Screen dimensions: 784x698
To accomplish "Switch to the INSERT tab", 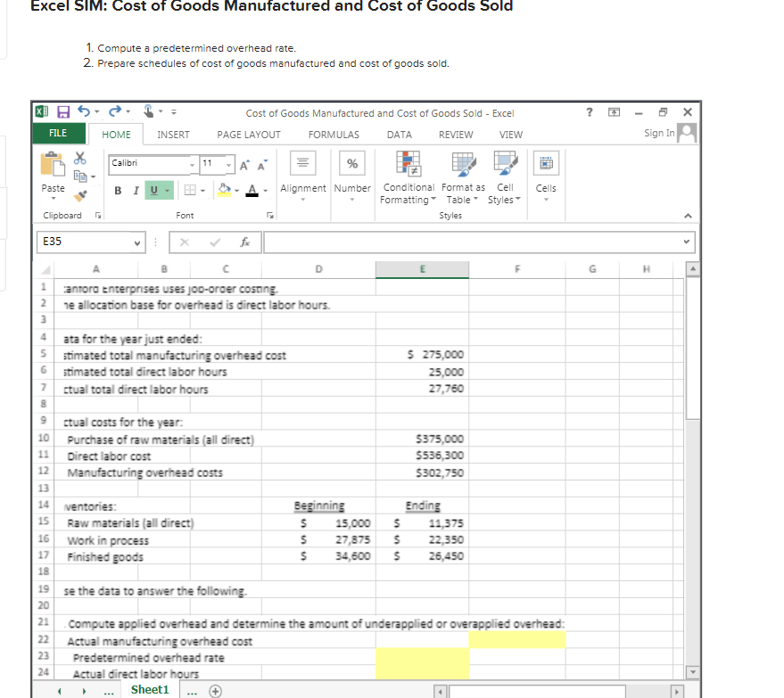I will (x=173, y=135).
